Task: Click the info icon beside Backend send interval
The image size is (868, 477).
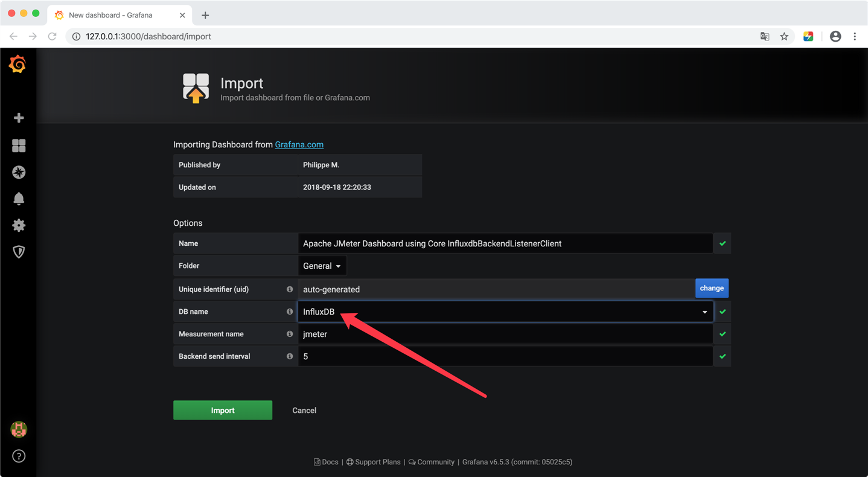Action: point(290,356)
